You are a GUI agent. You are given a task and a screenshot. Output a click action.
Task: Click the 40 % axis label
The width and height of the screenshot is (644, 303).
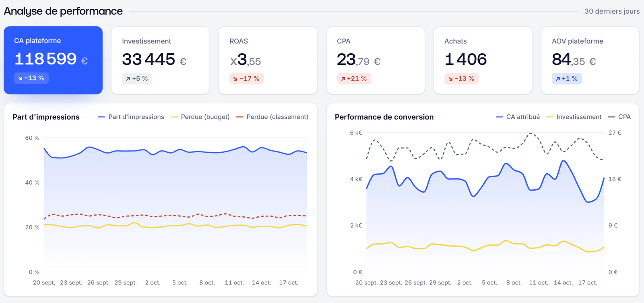32,183
